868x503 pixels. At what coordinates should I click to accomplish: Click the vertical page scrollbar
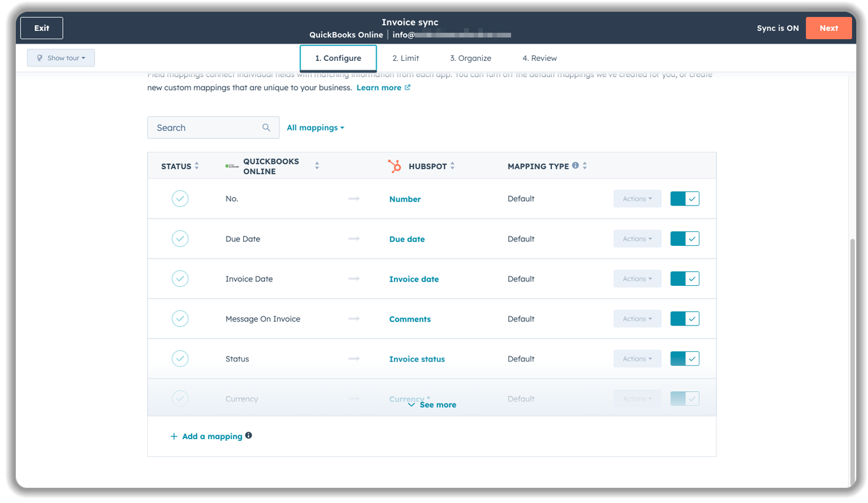[852, 351]
